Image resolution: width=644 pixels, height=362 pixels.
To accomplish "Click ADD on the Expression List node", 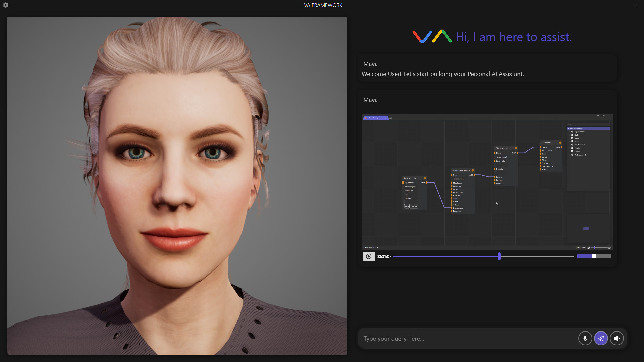I will coord(407,206).
